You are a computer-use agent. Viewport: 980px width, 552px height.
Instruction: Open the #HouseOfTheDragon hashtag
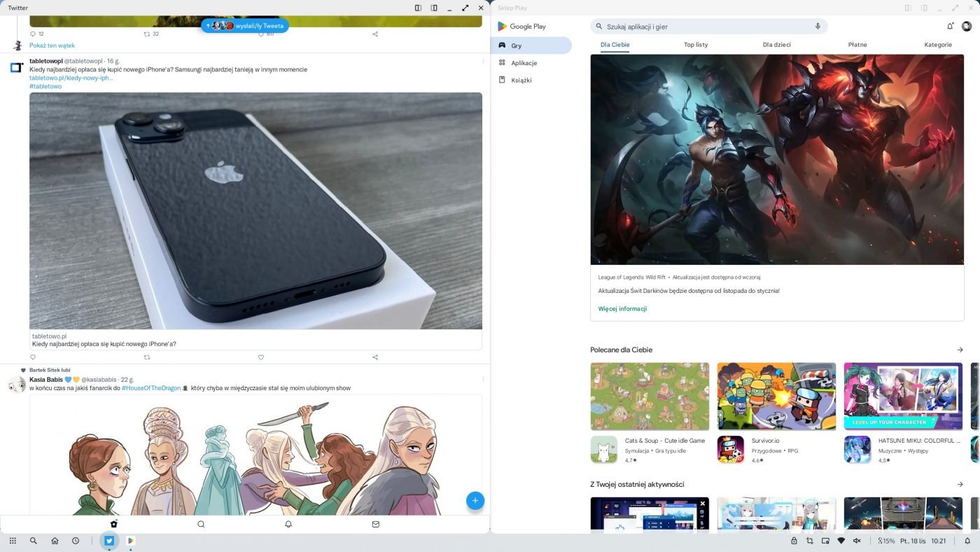[151, 388]
